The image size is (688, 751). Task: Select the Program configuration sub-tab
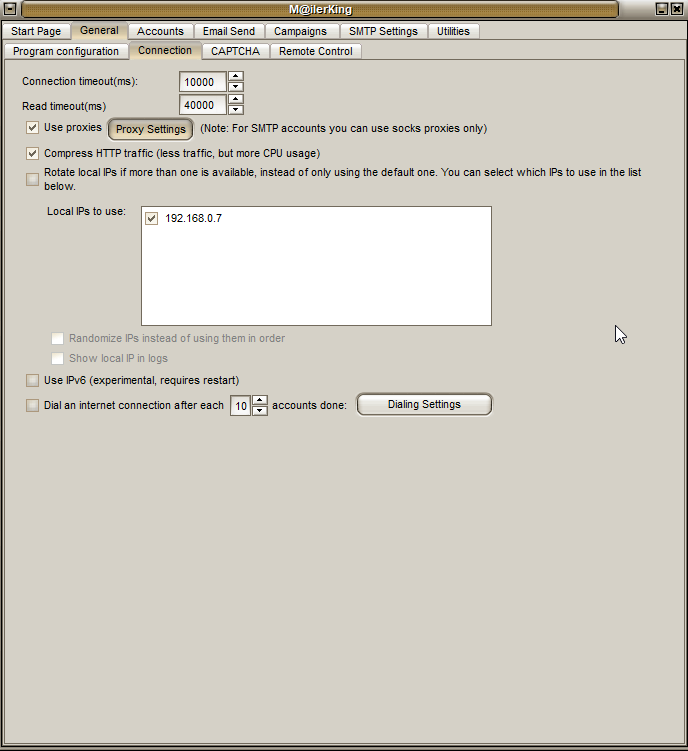(x=66, y=51)
